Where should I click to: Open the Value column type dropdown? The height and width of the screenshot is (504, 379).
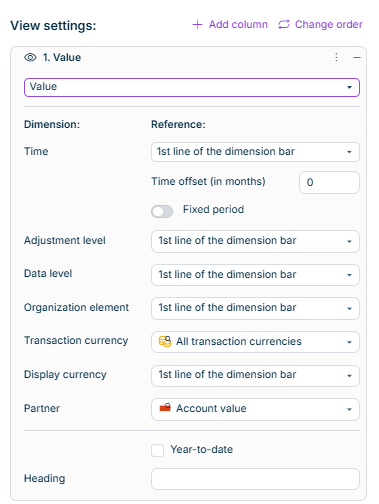192,87
